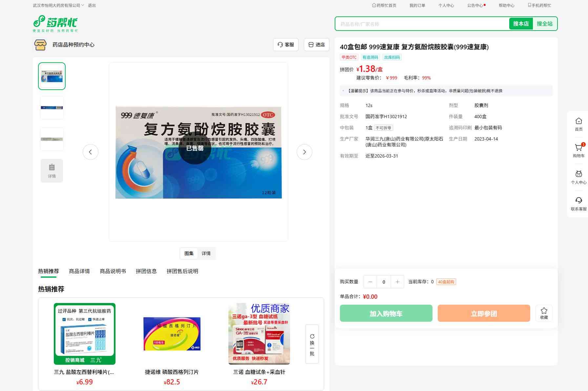Click the refresh 换一批 recommendations icon

click(312, 337)
